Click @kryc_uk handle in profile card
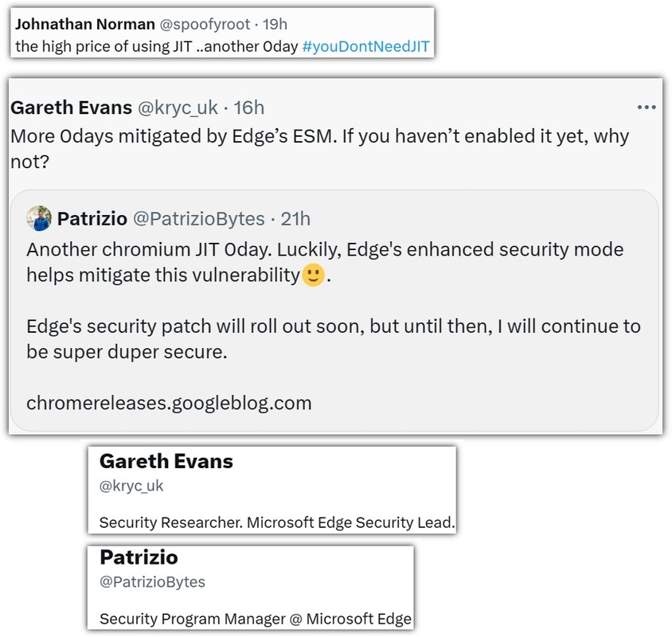Image resolution: width=672 pixels, height=637 pixels. point(131,486)
